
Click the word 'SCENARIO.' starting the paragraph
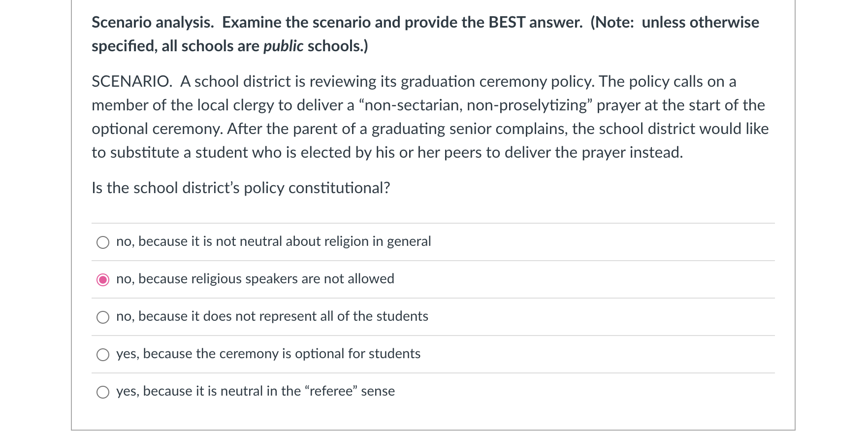click(132, 82)
